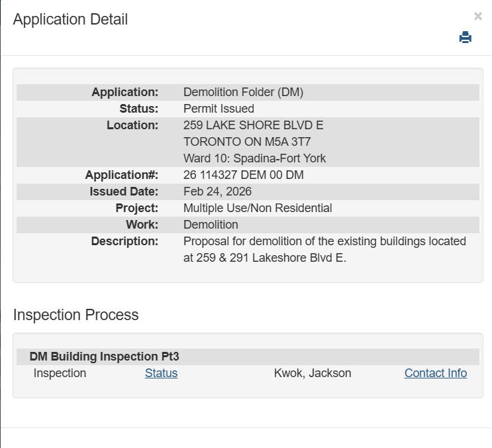Click the Multiple Use/Non Residential project value

tap(258, 208)
